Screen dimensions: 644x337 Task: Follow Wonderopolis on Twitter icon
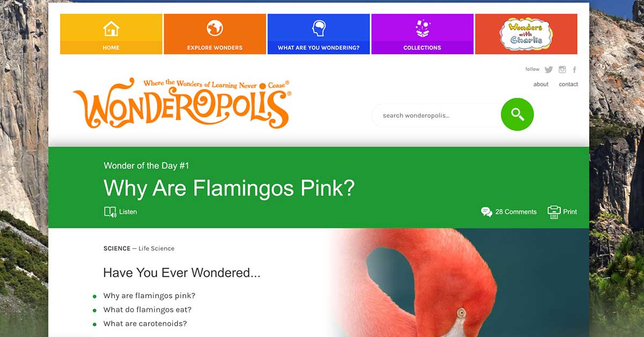coord(548,70)
